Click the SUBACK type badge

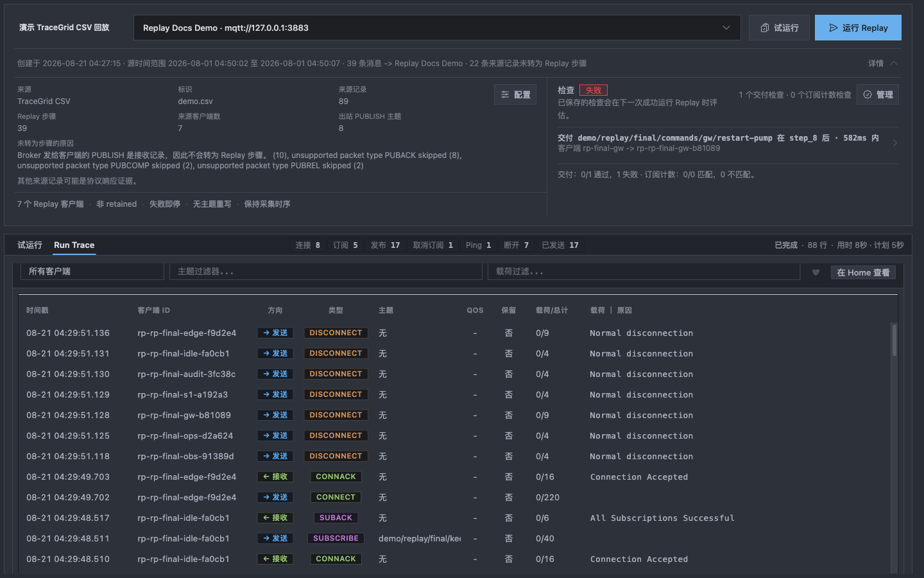pyautogui.click(x=336, y=518)
